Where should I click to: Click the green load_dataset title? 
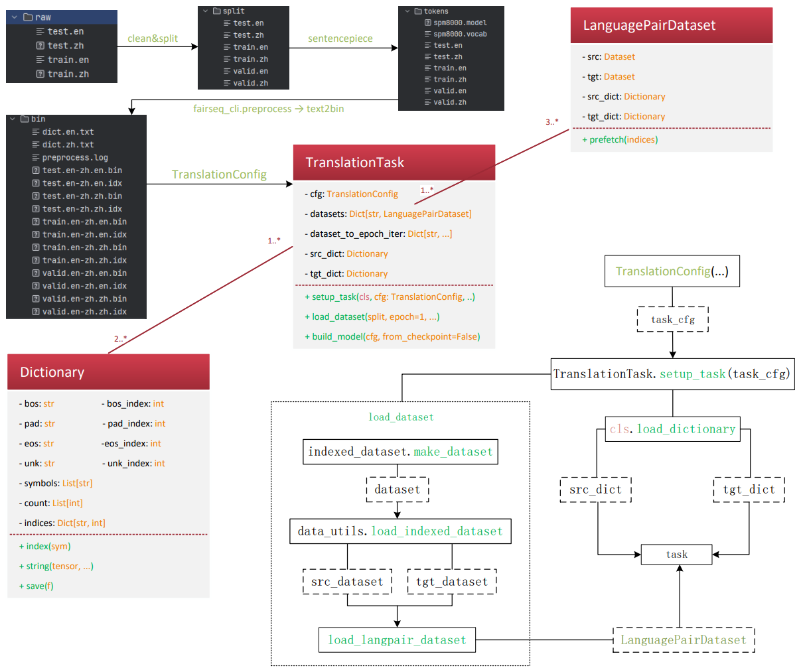click(x=401, y=417)
